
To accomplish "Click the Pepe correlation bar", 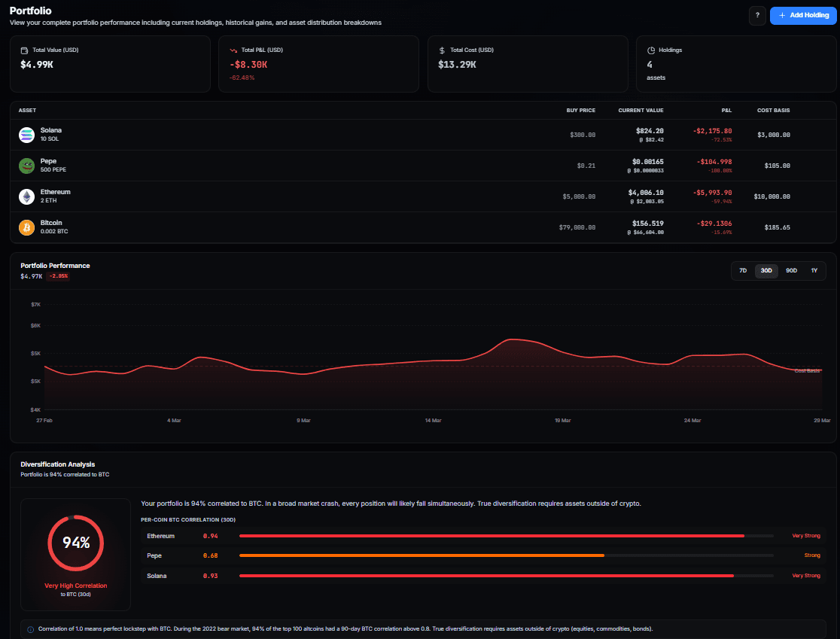I will [507, 555].
